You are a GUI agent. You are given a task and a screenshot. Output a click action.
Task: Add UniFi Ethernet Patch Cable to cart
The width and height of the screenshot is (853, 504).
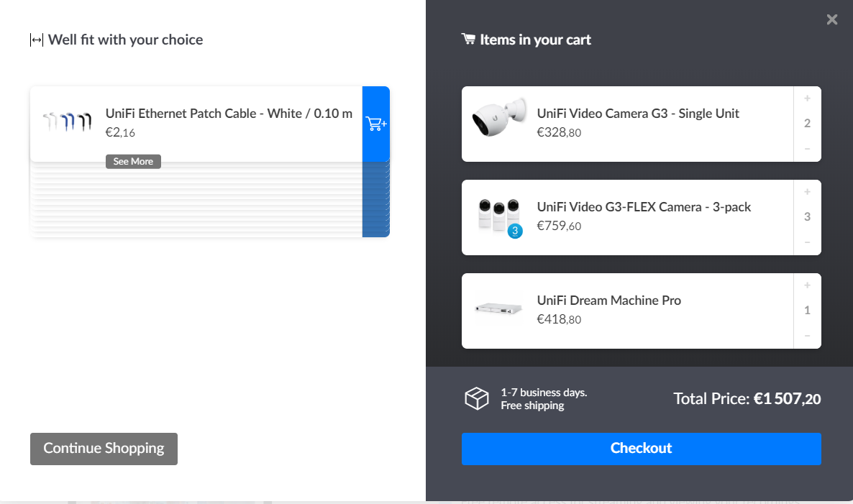(375, 124)
